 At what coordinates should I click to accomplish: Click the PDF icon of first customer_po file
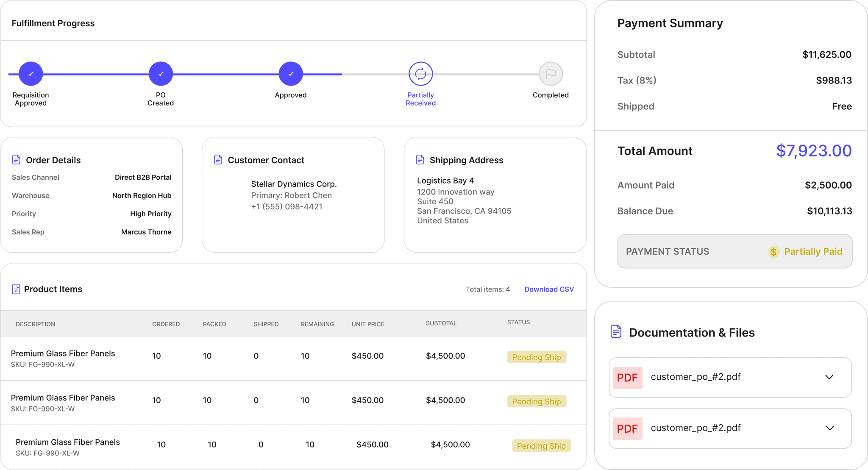627,378
